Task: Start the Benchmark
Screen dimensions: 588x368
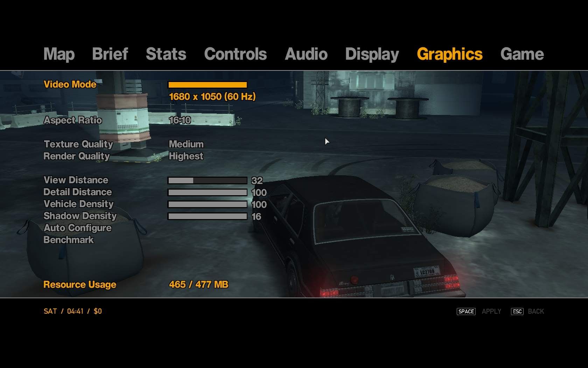Action: (x=69, y=240)
